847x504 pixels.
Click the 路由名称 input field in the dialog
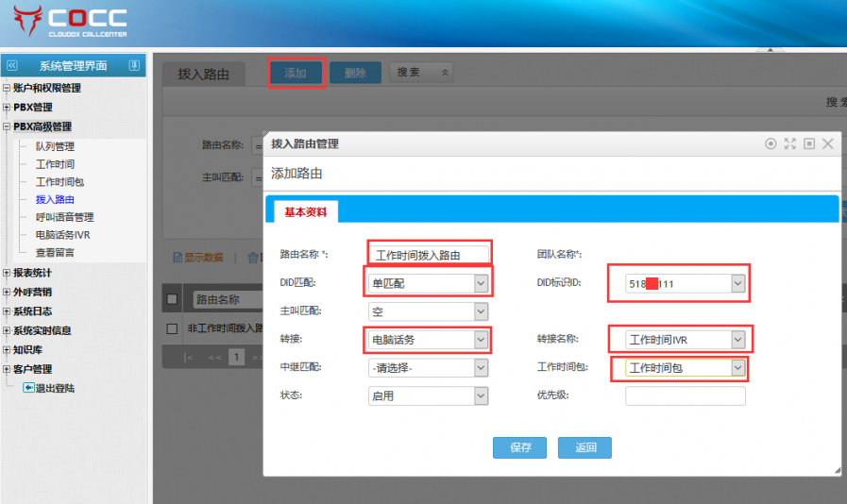point(429,254)
